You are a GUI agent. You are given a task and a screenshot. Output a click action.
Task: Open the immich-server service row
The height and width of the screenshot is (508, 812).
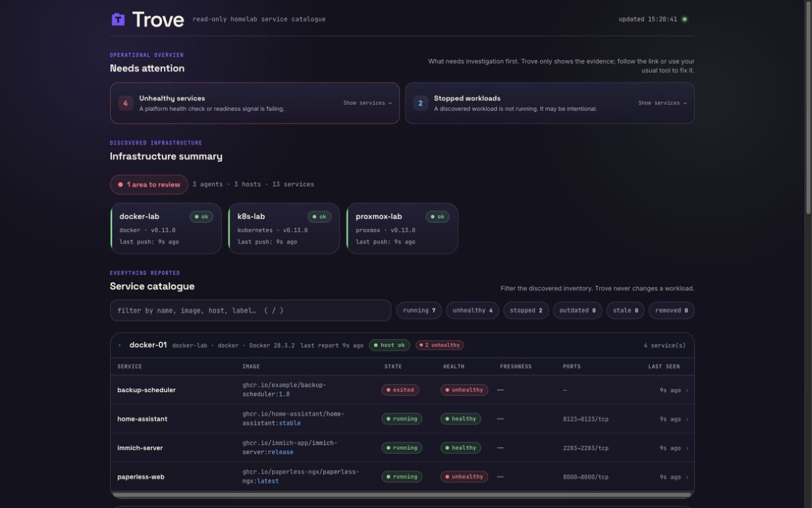[x=402, y=448]
